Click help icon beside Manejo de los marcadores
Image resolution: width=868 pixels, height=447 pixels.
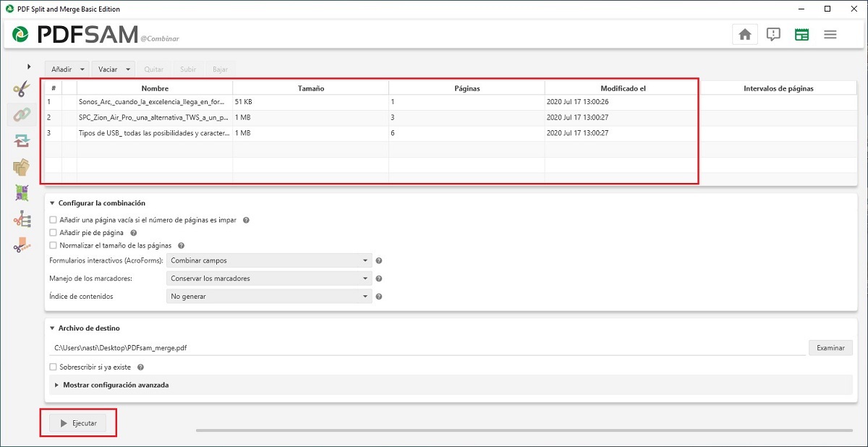[379, 278]
